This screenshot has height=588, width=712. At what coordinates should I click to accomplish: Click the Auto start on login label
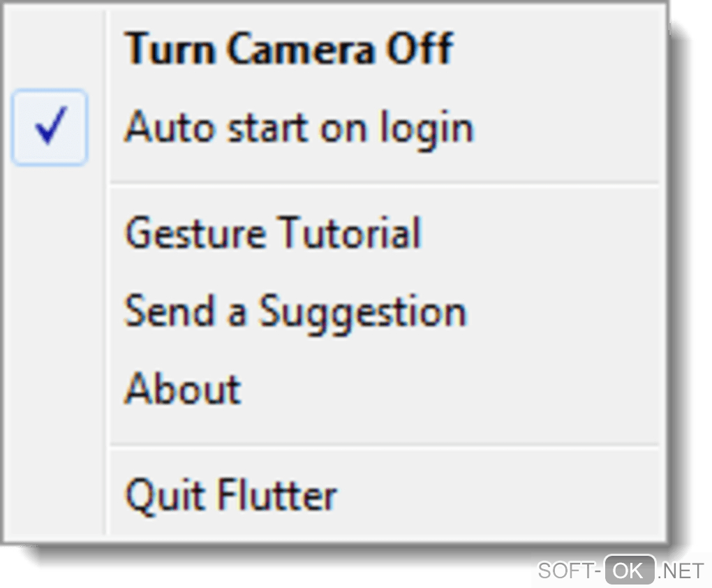299,128
